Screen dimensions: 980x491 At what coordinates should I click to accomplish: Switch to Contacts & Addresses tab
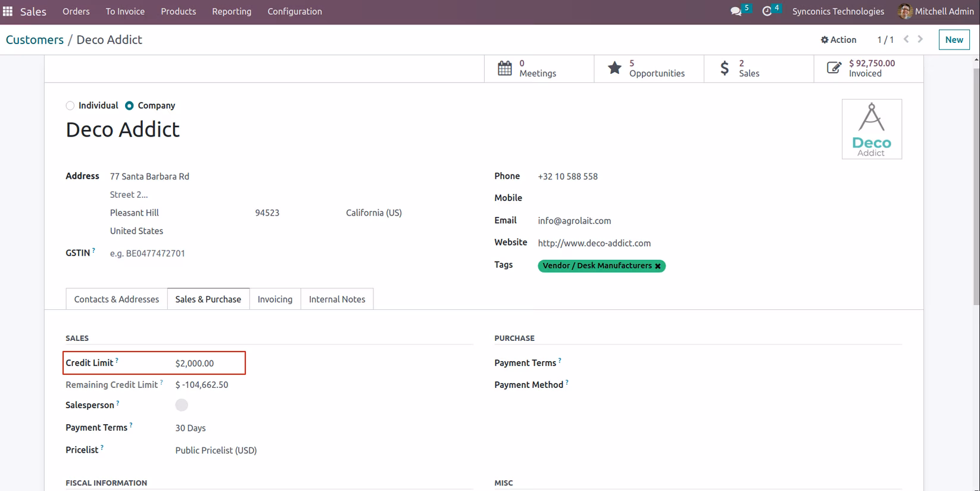[117, 299]
